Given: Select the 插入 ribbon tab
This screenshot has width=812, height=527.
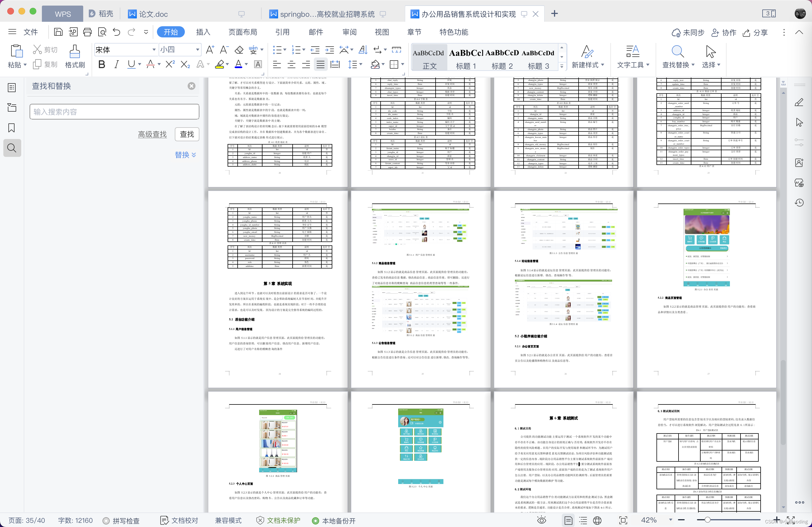Looking at the screenshot, I should [x=204, y=32].
